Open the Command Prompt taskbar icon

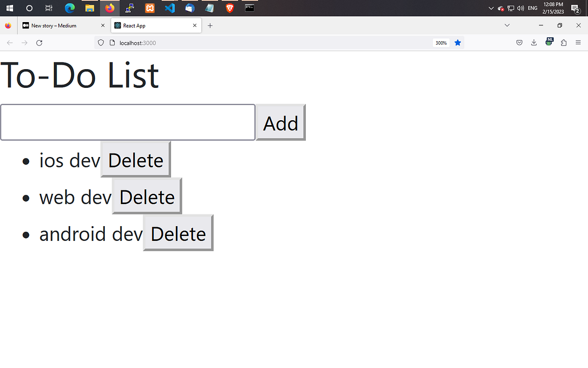[249, 8]
